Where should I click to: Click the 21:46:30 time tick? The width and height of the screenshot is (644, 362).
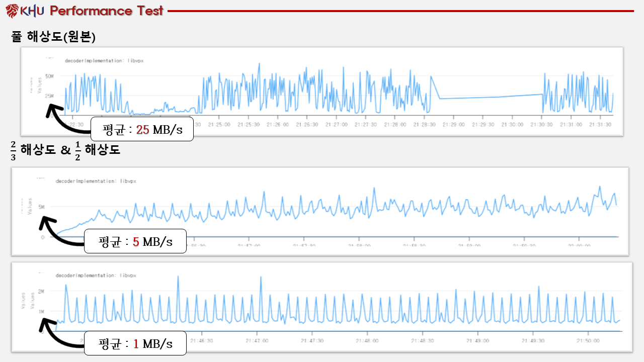[202, 340]
